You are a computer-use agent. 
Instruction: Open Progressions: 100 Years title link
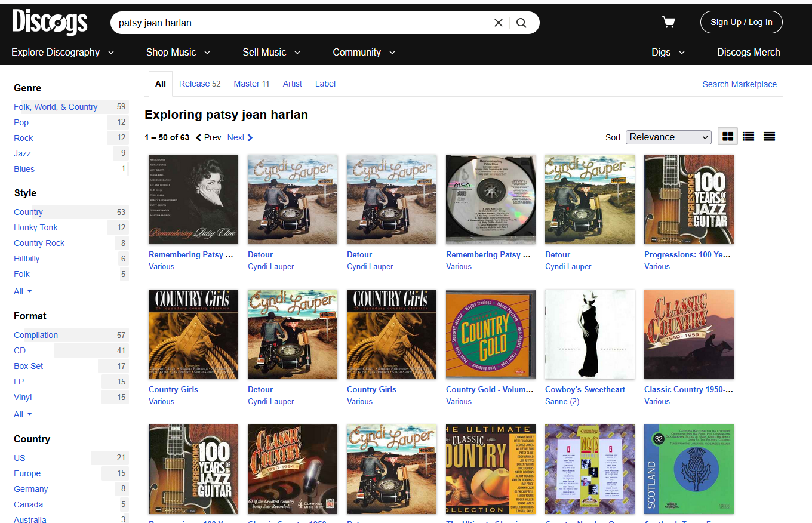coord(688,254)
